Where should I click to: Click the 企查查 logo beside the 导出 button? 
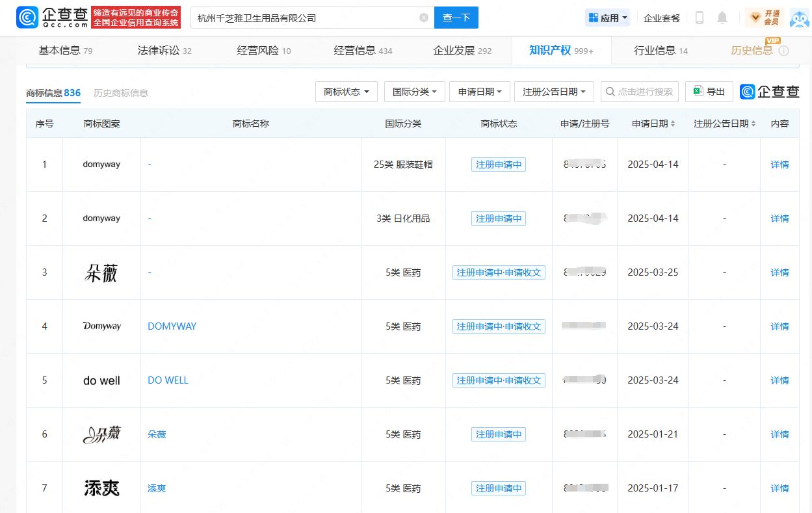tap(770, 92)
